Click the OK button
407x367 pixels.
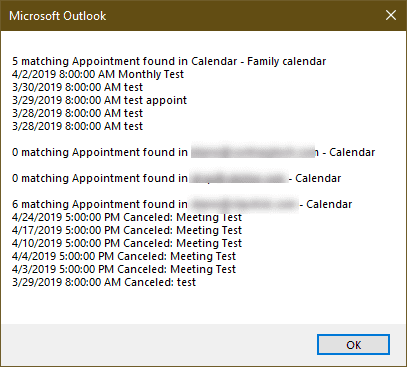coord(353,345)
